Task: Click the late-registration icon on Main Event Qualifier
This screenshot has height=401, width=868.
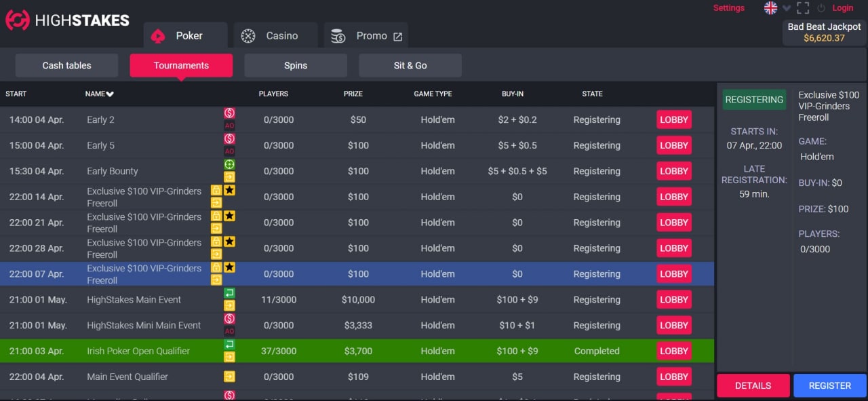Action: coord(229,377)
